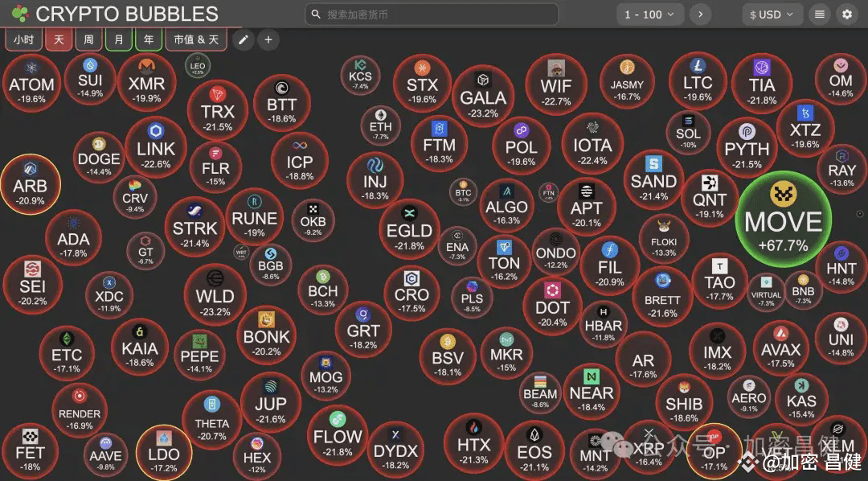This screenshot has height=481, width=868.
Task: Click the LINK coin logo icon
Action: [156, 131]
